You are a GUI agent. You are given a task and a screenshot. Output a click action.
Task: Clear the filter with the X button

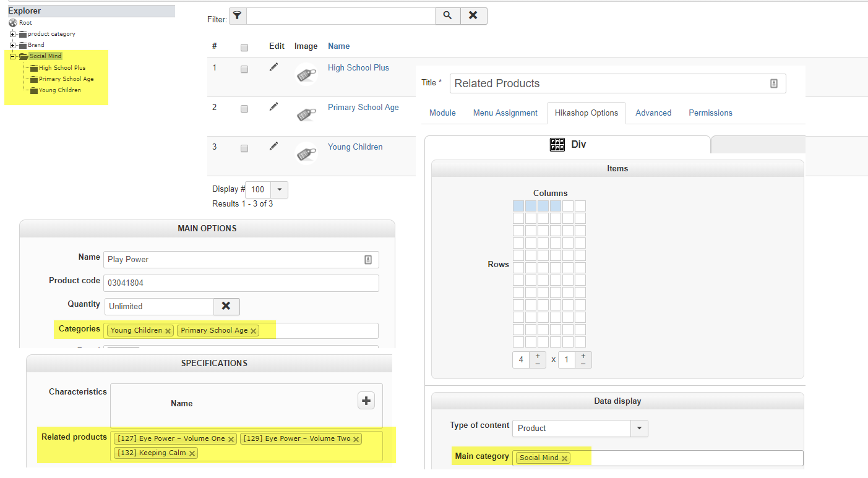tap(473, 16)
